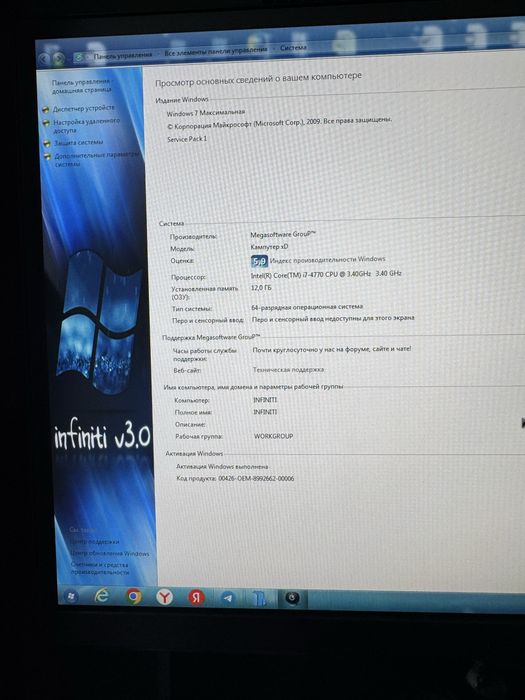Open Индекс производительности Windows link

tap(327, 259)
